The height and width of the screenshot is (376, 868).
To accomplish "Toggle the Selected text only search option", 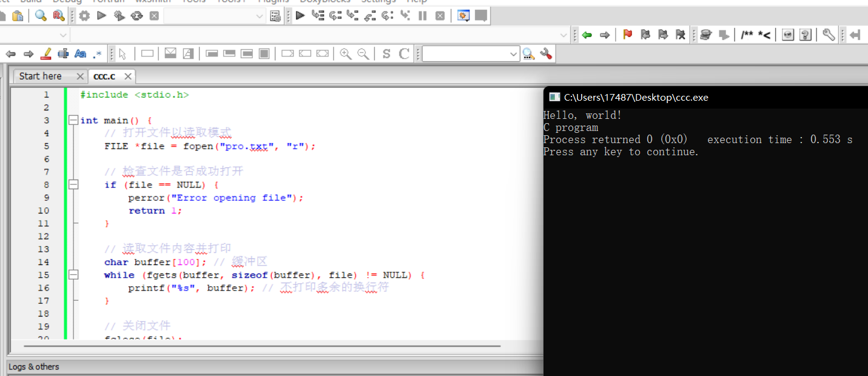I will tap(63, 54).
